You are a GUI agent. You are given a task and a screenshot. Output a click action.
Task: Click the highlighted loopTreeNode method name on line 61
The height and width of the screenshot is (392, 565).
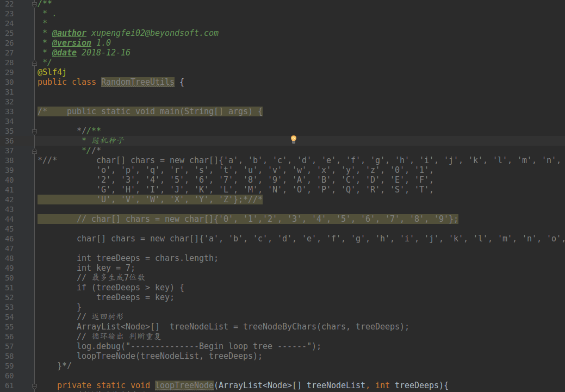tap(184, 385)
